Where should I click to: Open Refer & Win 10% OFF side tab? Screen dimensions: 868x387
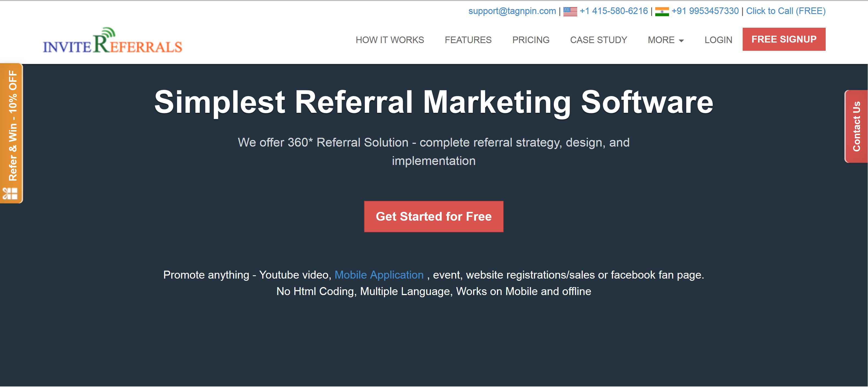[x=12, y=133]
